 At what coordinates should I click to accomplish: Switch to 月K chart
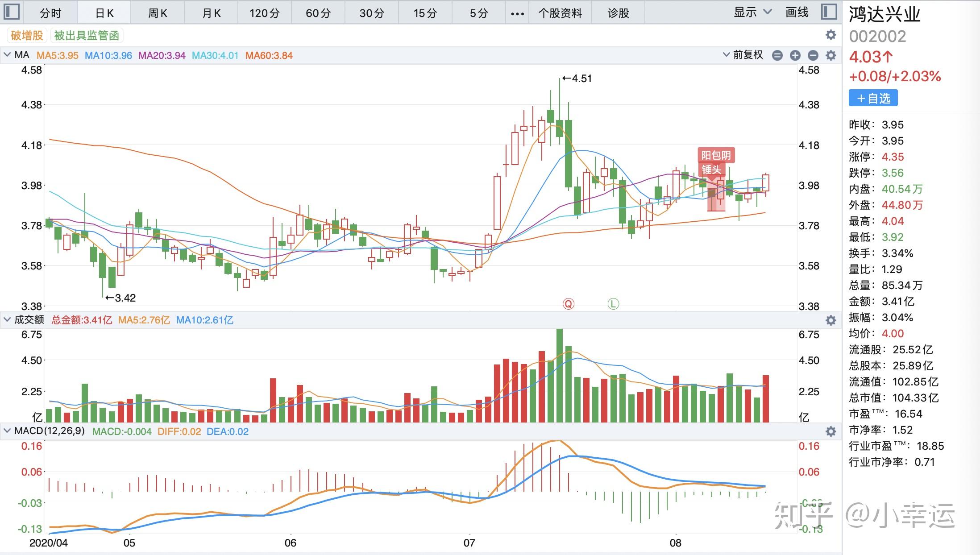[211, 13]
